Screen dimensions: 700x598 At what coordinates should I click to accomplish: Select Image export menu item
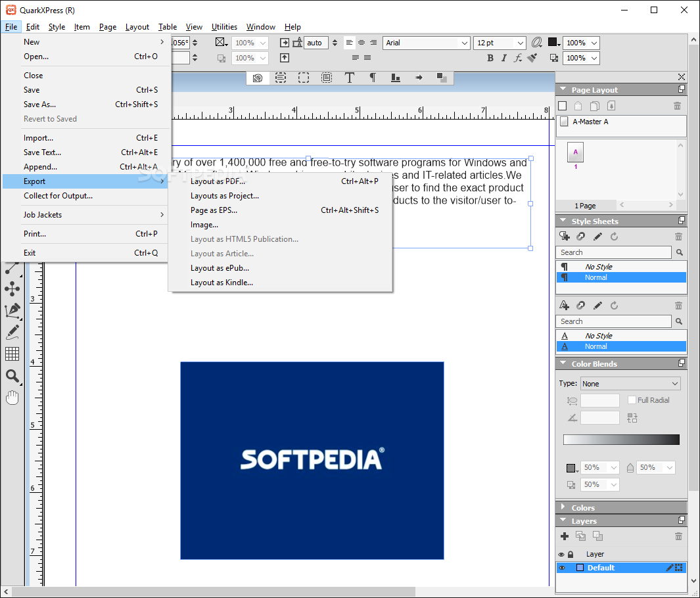coord(280,225)
